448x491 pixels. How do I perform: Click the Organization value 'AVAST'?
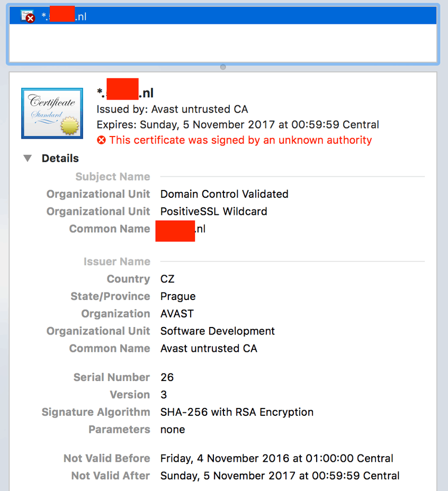[x=177, y=314]
